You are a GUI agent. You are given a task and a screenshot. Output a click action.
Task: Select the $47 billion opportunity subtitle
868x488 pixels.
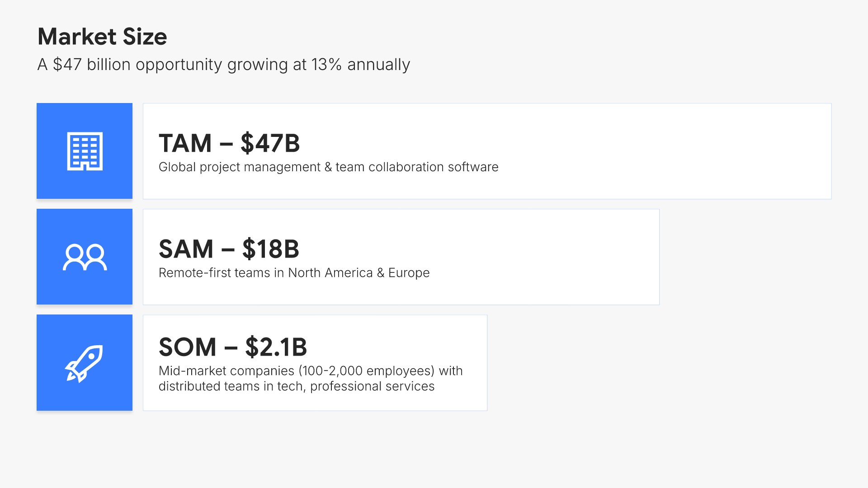click(223, 65)
